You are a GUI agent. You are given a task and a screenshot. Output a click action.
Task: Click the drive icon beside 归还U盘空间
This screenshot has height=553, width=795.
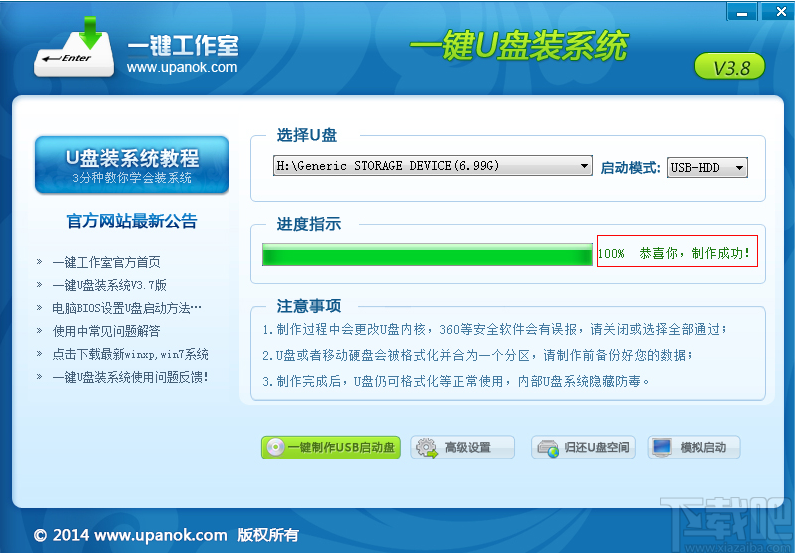pos(548,448)
